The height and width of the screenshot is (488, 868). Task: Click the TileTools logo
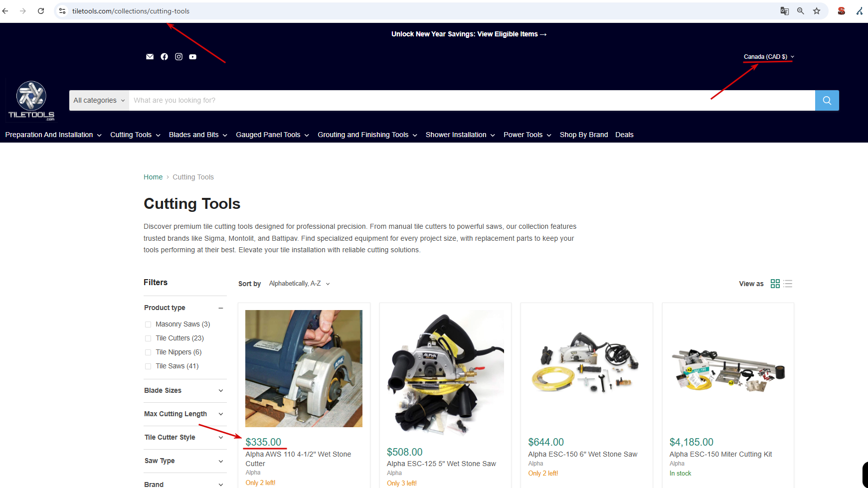[x=31, y=101]
